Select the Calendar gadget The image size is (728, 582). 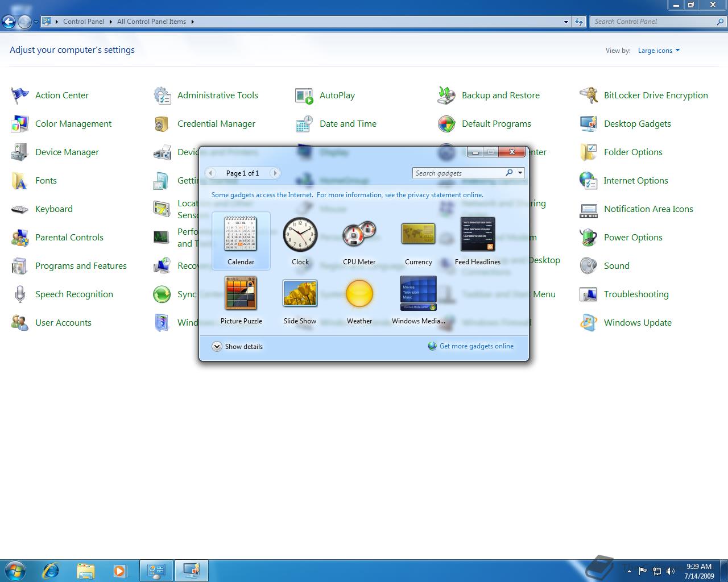[241, 240]
